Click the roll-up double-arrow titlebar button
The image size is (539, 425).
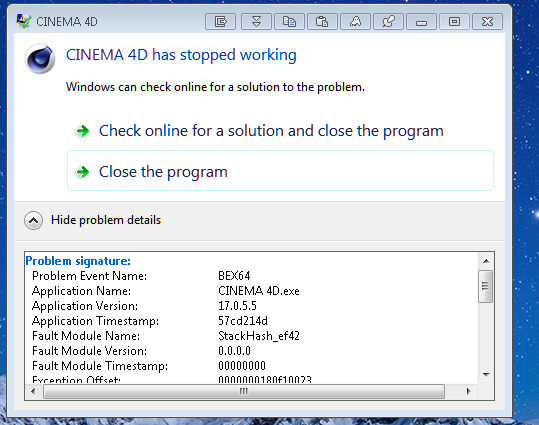[256, 22]
